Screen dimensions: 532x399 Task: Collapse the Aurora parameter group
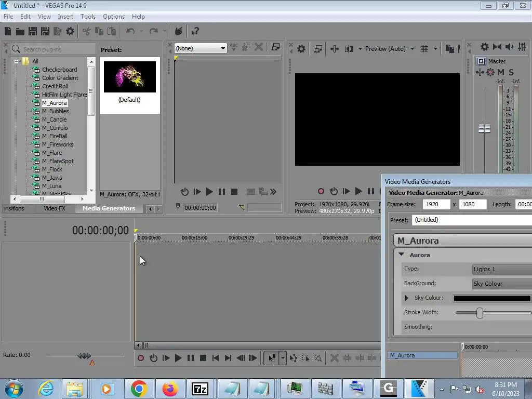(x=402, y=254)
